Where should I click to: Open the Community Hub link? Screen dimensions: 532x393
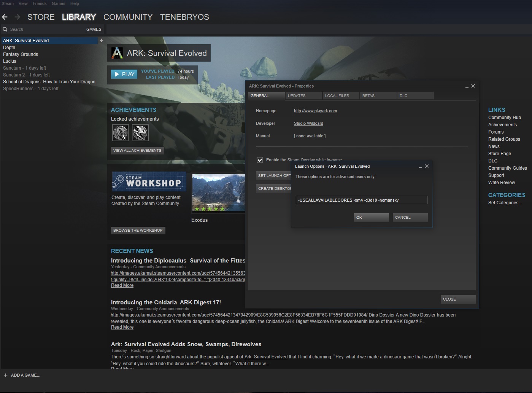coord(505,118)
